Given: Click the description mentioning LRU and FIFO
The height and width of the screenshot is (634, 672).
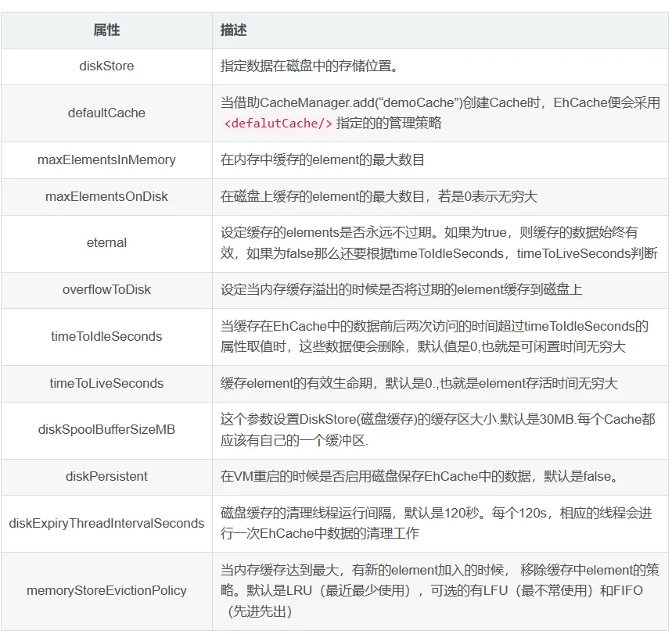Looking at the screenshot, I should click(x=440, y=591).
